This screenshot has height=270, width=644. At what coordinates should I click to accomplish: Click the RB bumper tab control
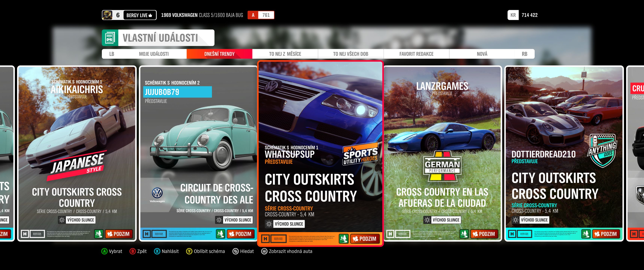tap(525, 54)
